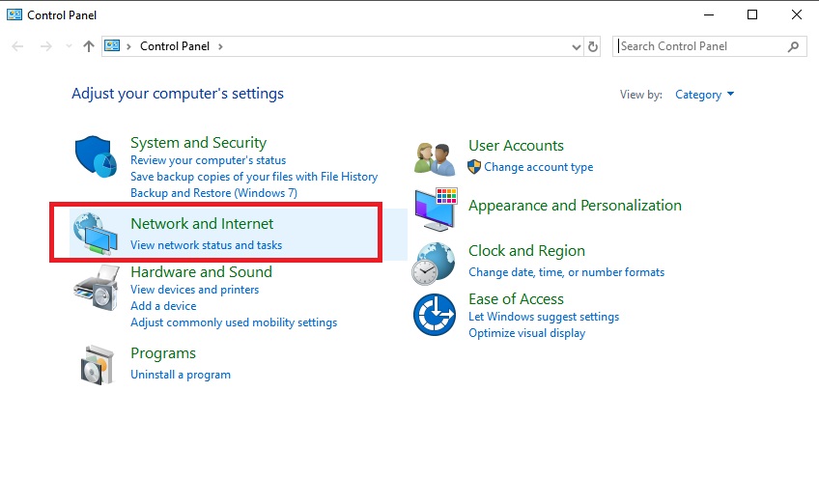This screenshot has height=504, width=819.
Task: Click the Hardware and Sound printer icon
Action: tap(96, 287)
